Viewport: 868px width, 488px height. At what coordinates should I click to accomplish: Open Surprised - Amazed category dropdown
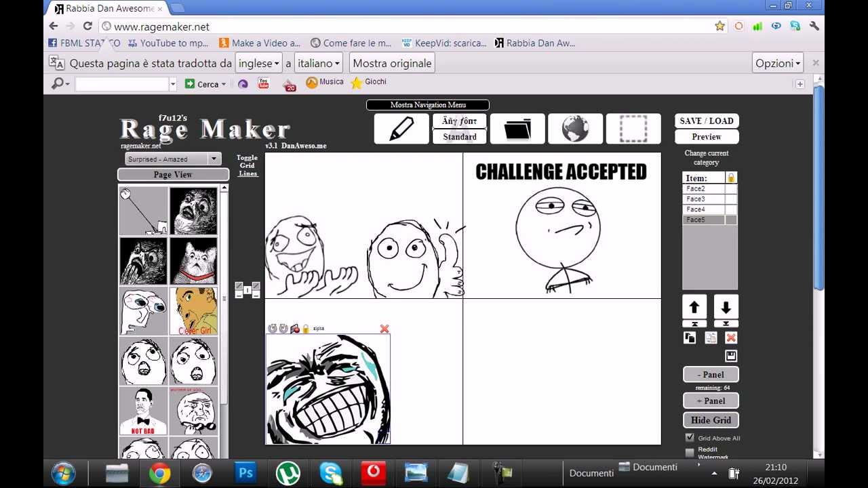(x=173, y=159)
